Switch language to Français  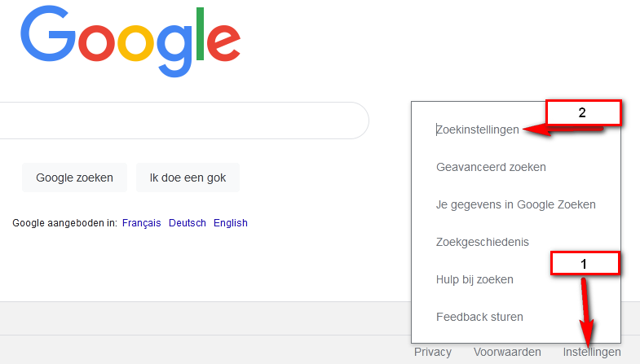tap(142, 223)
